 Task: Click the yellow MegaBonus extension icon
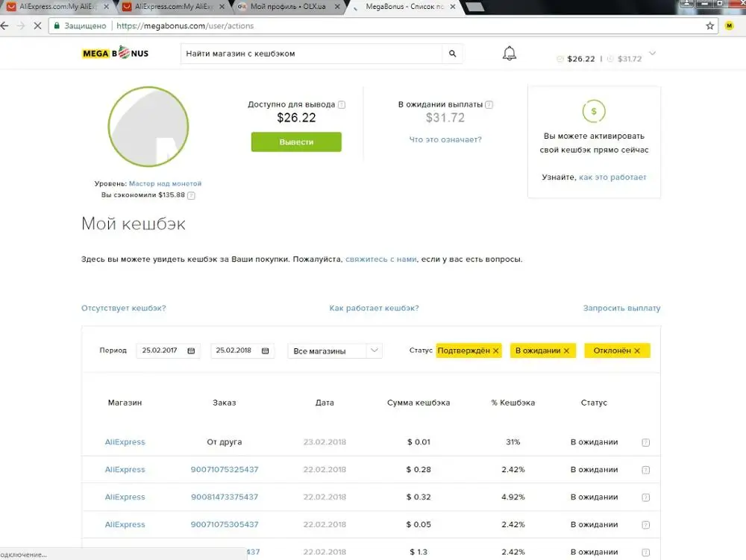point(729,25)
